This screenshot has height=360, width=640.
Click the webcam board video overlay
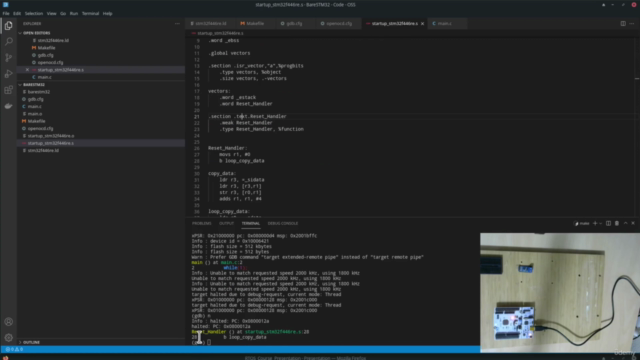[560, 292]
